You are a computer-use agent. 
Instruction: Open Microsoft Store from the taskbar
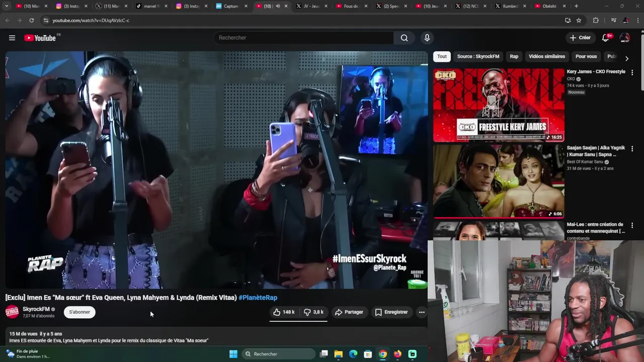[x=368, y=354]
